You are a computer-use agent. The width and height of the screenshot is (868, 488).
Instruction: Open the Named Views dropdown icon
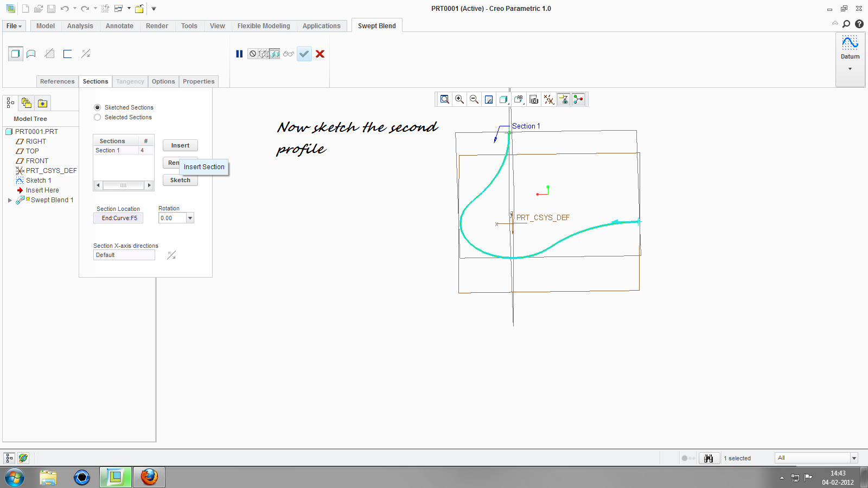click(519, 99)
